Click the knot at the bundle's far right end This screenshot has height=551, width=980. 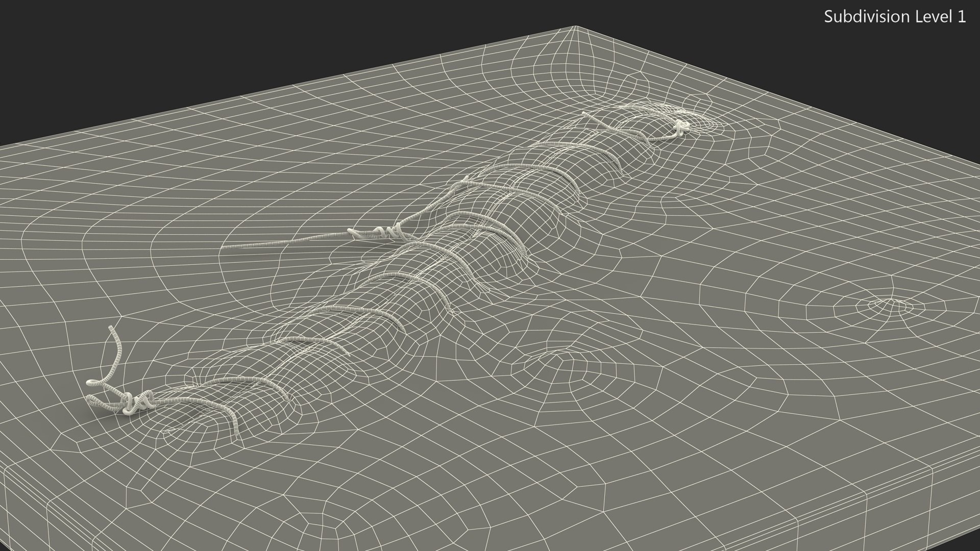[x=681, y=128]
